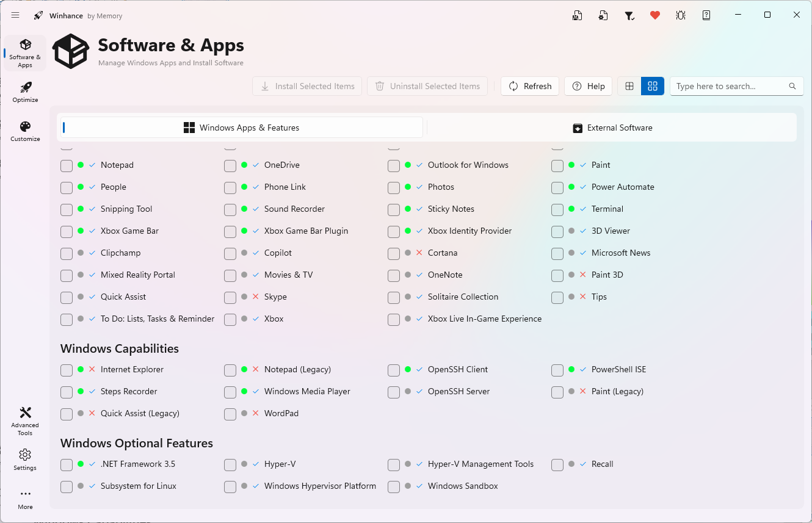This screenshot has width=812, height=523.
Task: Click the save configuration file icon
Action: [577, 15]
